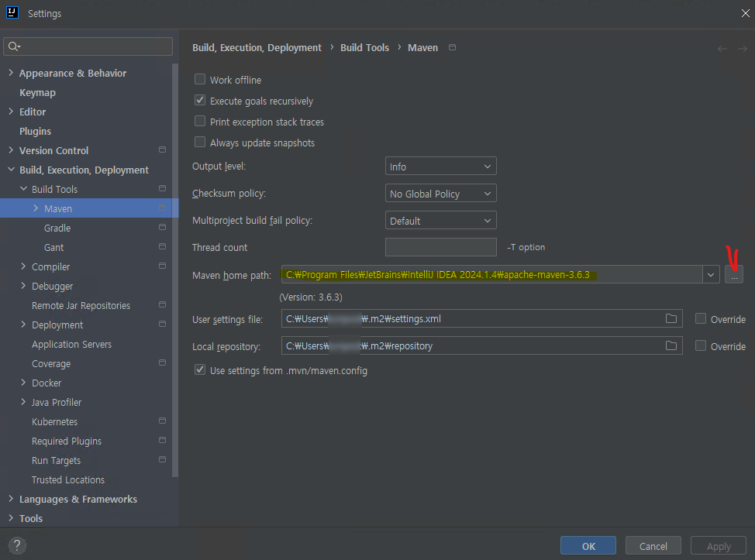
Task: Click the project-level icon beside Gant
Action: [162, 247]
